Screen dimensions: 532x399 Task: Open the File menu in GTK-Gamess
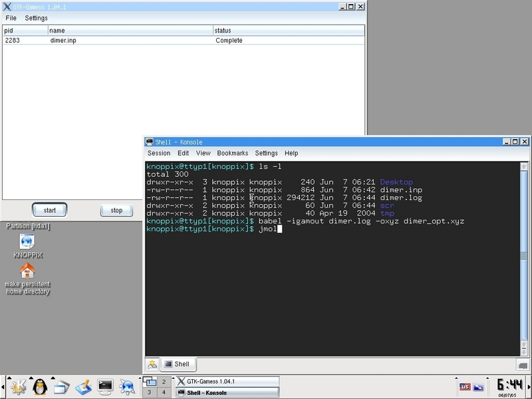(11, 18)
